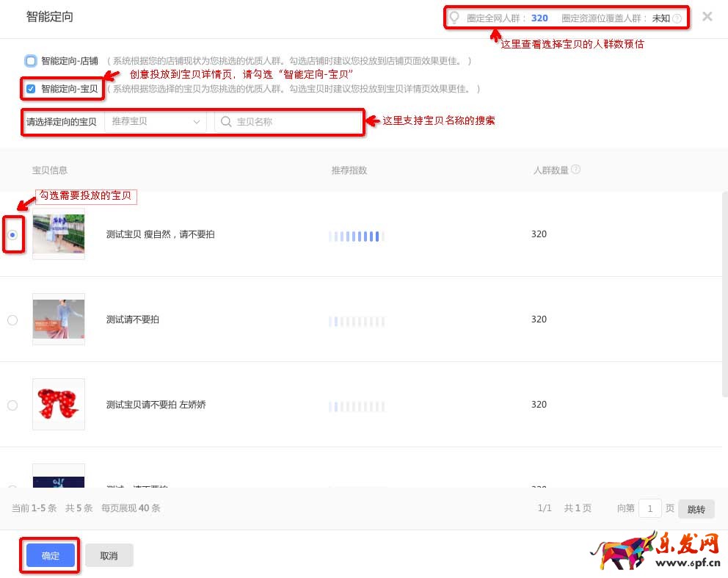The image size is (728, 578).
Task: Click the magnifier icon in search box
Action: (x=227, y=122)
